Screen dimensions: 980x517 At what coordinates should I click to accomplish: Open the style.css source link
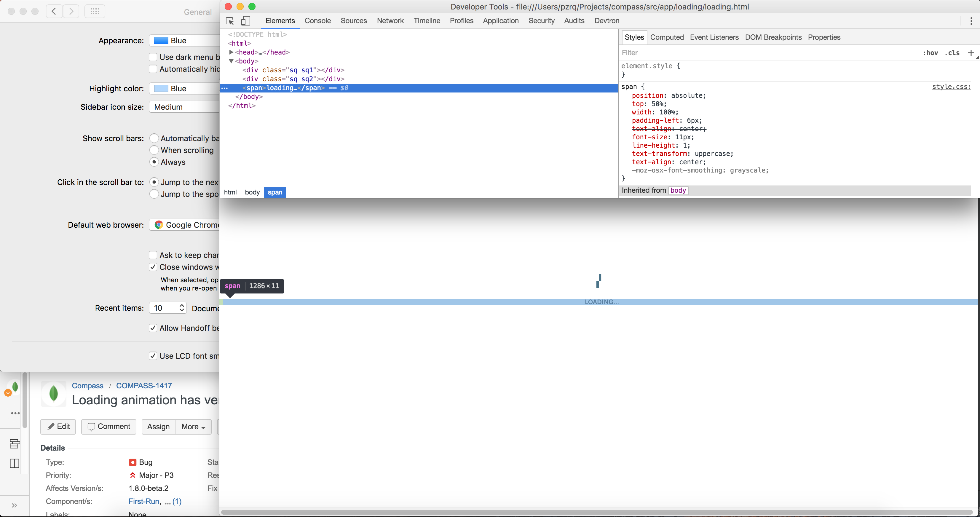pos(951,87)
